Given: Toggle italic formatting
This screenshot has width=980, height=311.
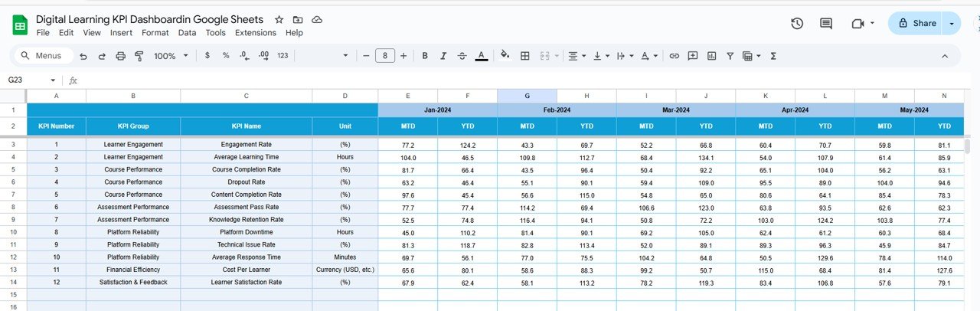Looking at the screenshot, I should coord(443,56).
